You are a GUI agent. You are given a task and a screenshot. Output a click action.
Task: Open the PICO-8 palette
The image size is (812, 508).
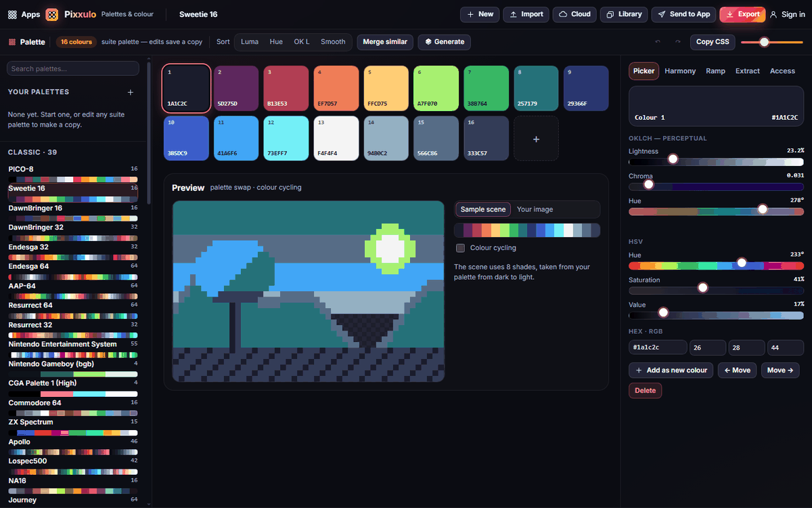[73, 173]
